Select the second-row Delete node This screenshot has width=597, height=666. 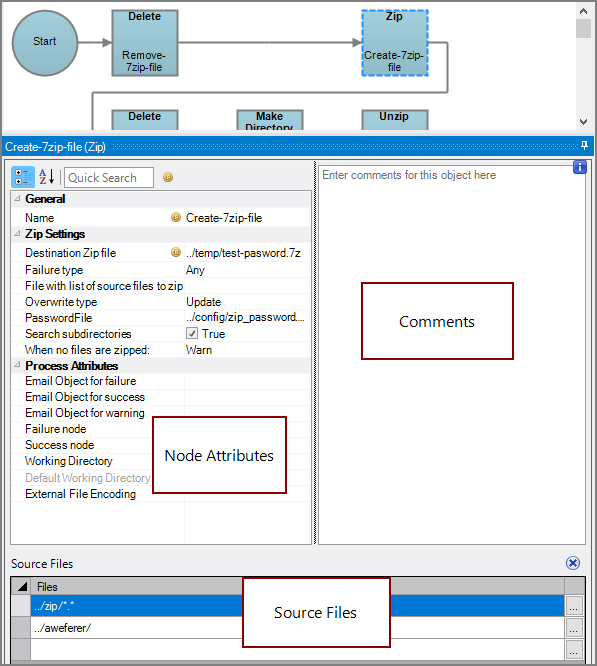pyautogui.click(x=145, y=120)
